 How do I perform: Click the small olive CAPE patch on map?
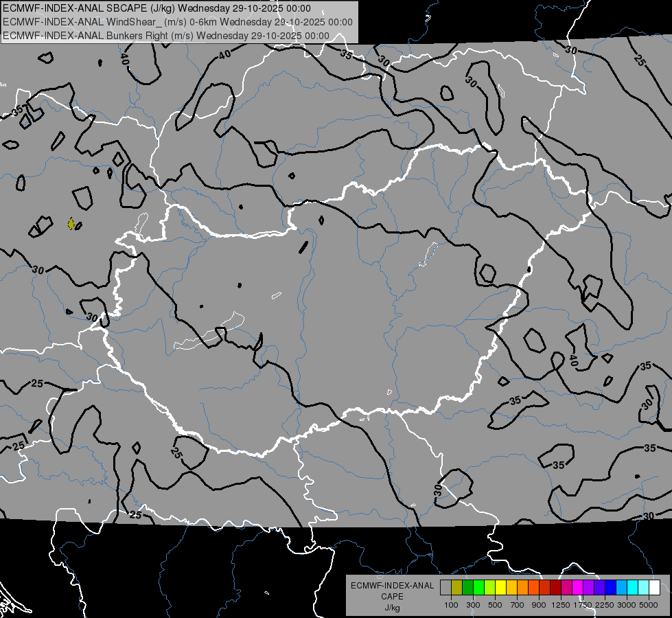pos(71,223)
